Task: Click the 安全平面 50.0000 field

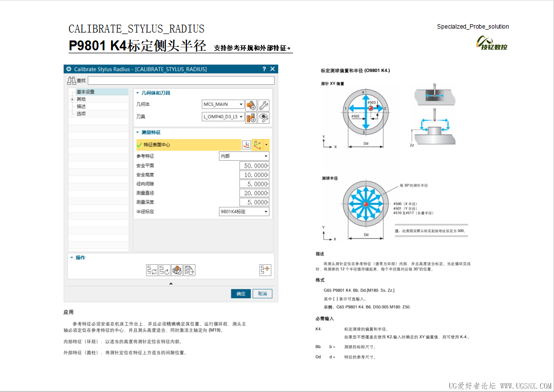Action: click(254, 166)
